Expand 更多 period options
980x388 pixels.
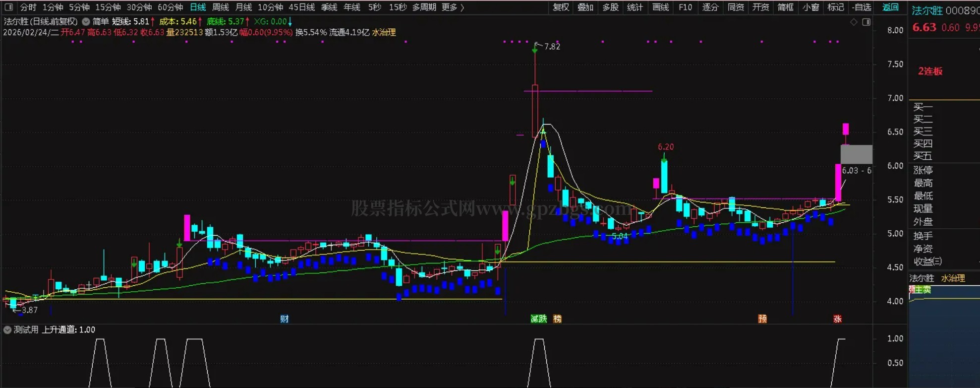(453, 7)
